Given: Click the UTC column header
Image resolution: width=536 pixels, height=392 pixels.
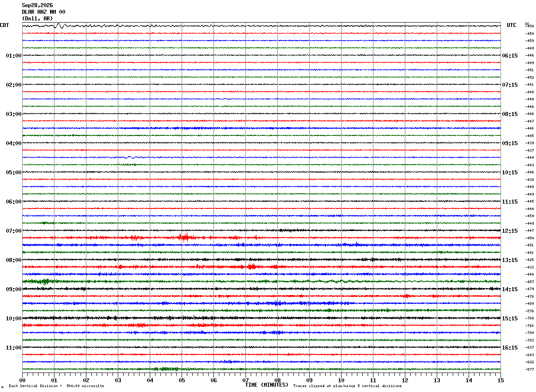Looking at the screenshot, I should 512,25.
